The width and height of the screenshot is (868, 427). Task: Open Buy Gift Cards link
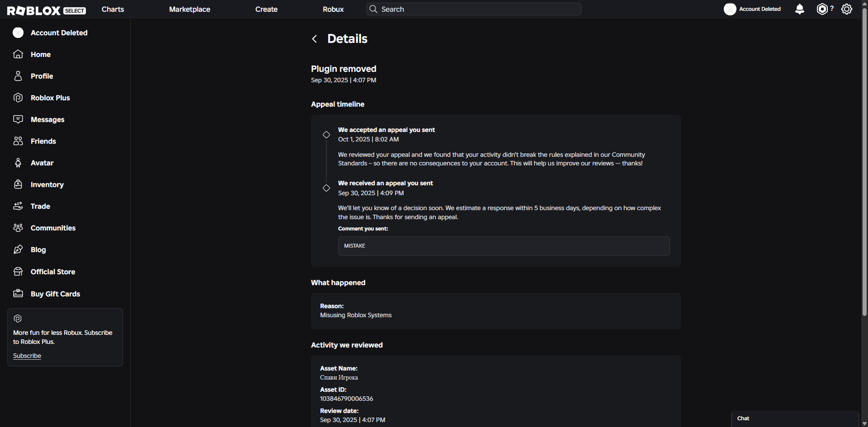coord(55,294)
